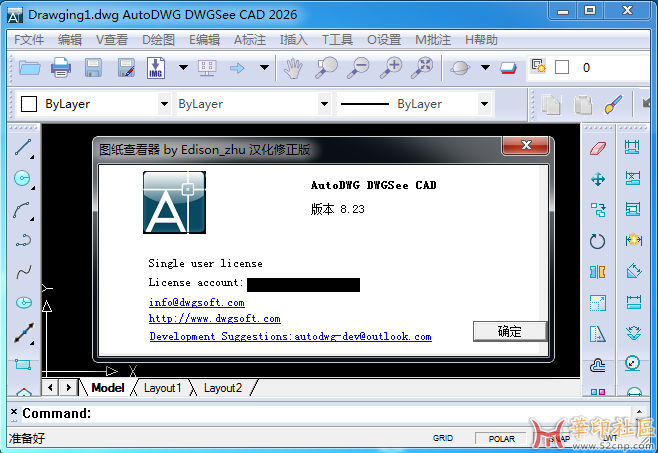Click the Zoom extents magnifier
The height and width of the screenshot is (453, 658).
(x=422, y=68)
